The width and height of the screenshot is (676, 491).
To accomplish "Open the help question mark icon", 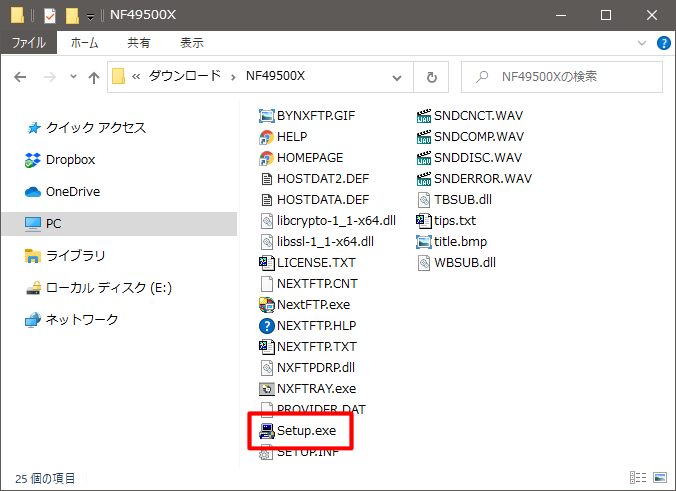I will point(663,43).
